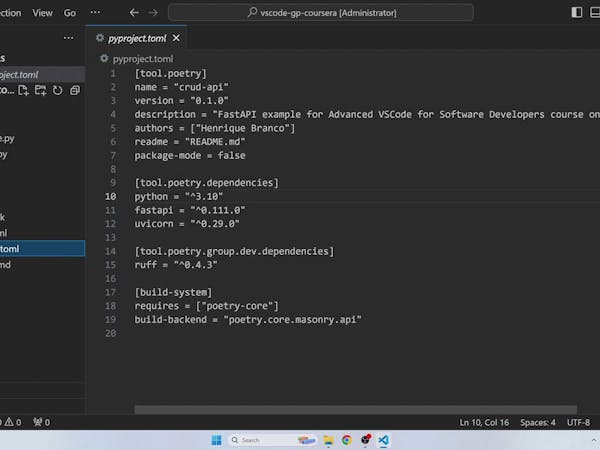
Task: Click the ruff = "^0.4.3" line
Action: point(176,265)
